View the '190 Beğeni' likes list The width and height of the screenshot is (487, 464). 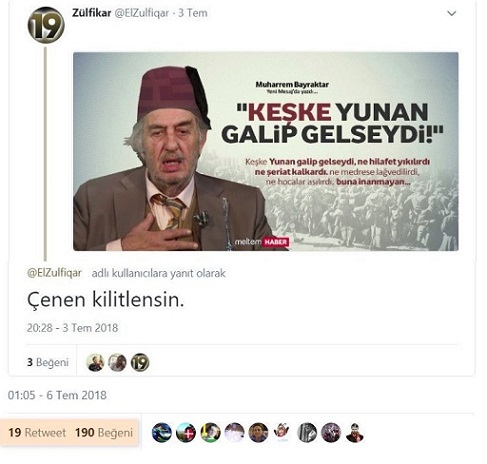pyautogui.click(x=104, y=432)
